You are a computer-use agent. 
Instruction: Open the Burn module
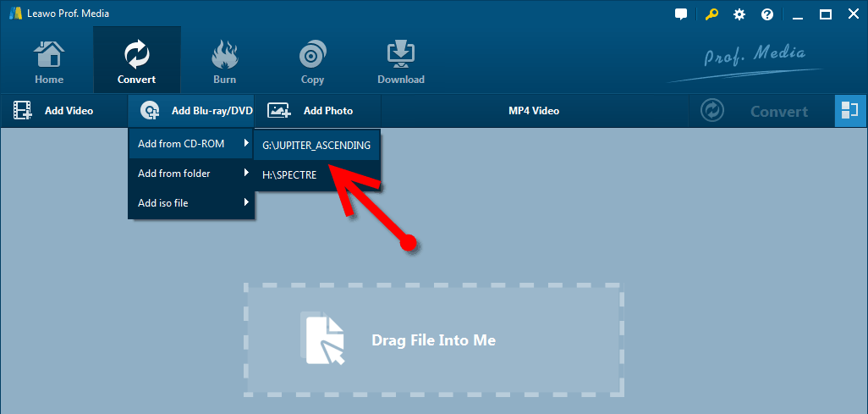pos(224,60)
